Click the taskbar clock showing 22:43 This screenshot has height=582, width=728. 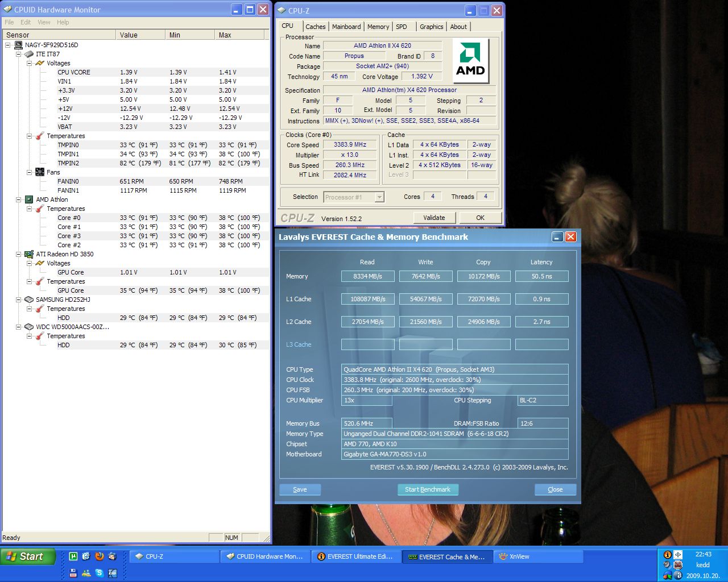(703, 554)
